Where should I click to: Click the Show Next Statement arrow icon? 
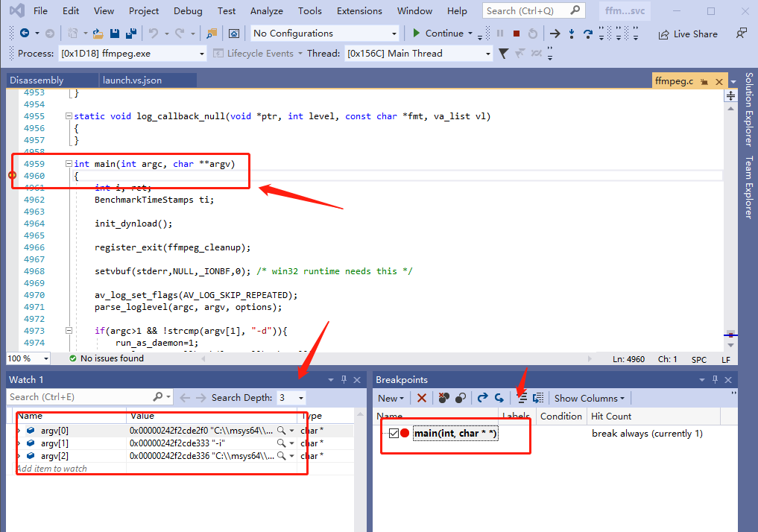click(x=555, y=34)
